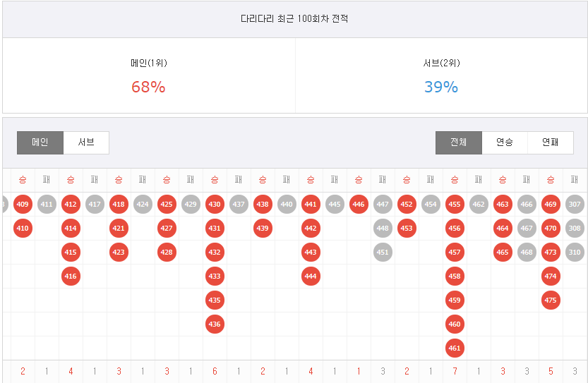
Task: Click the red circle numbered 461
Action: point(455,348)
